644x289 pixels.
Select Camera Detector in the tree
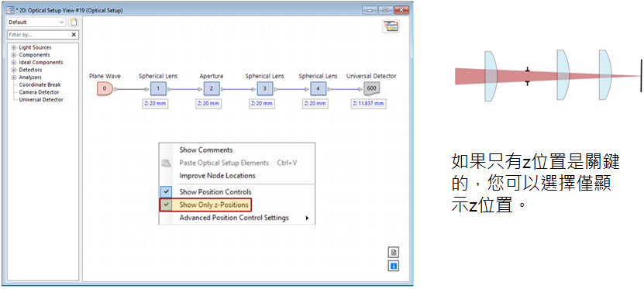(39, 92)
